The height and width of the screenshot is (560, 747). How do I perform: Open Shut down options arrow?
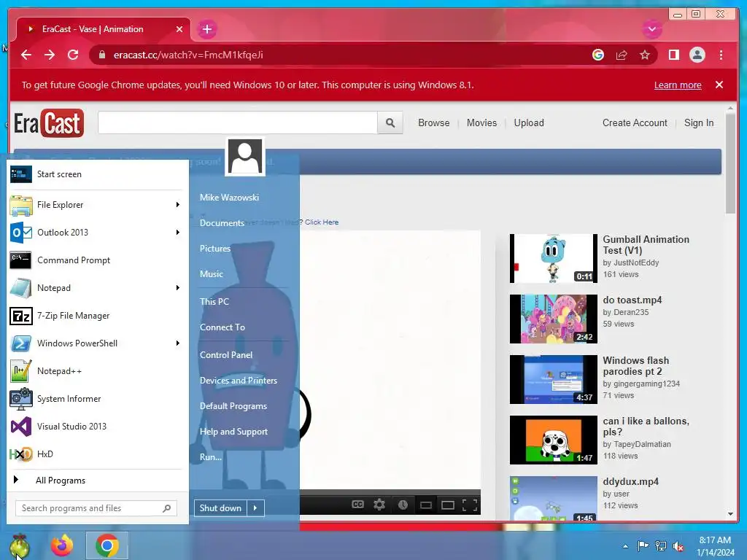coord(255,508)
